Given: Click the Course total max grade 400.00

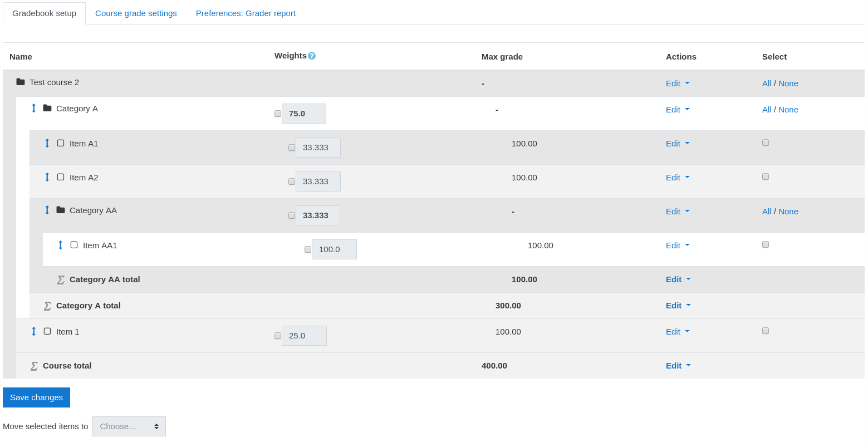Looking at the screenshot, I should 494,365.
